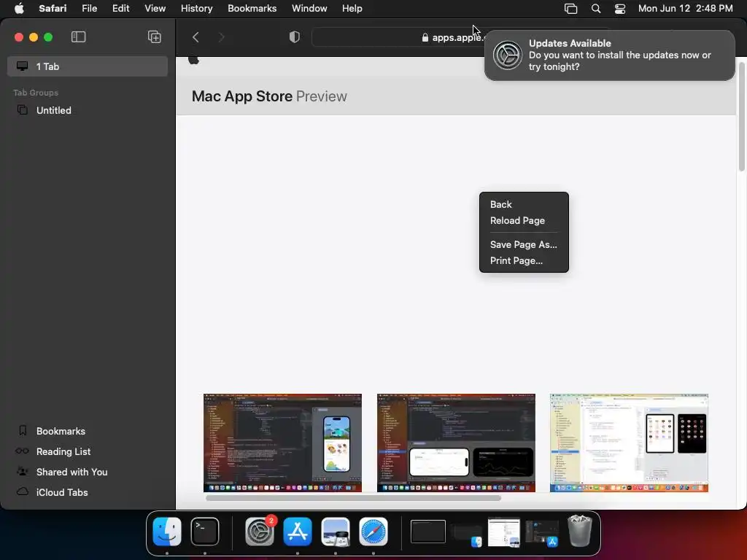Viewport: 747px width, 560px height.
Task: Open the second dark Xcode screenshot thumbnail
Action: click(x=456, y=443)
